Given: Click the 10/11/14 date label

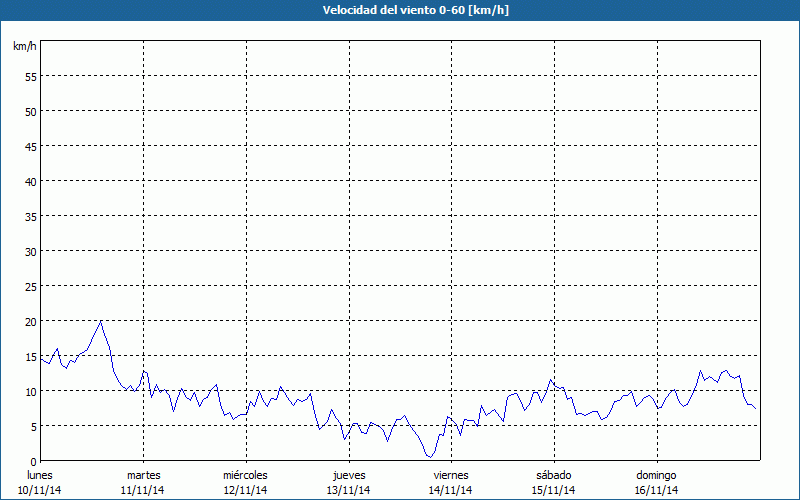Looking at the screenshot, I should [40, 490].
